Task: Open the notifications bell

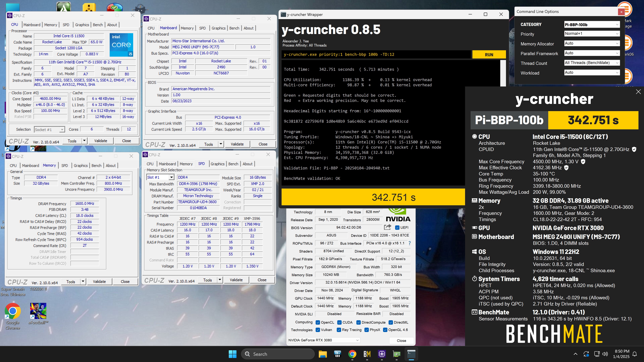Action: 634,354
